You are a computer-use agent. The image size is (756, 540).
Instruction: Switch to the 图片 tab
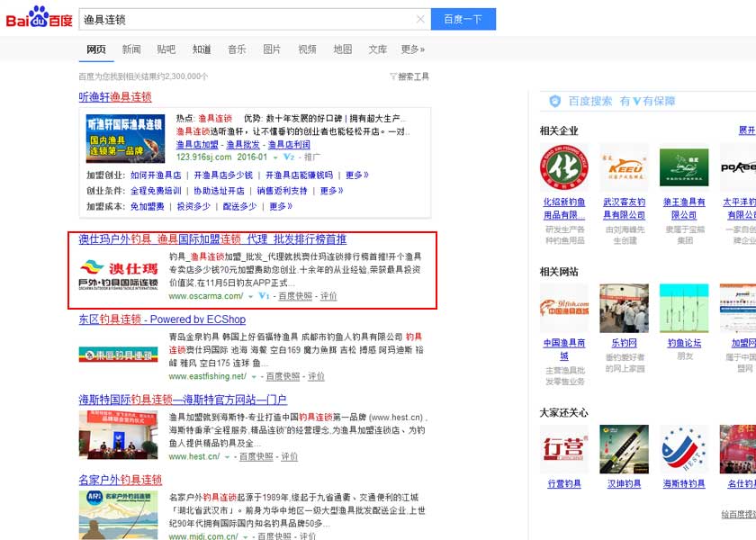click(272, 49)
